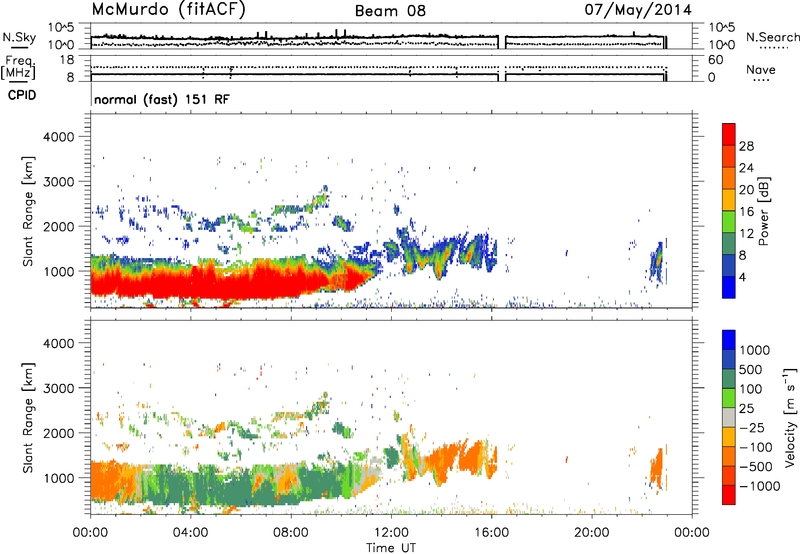Click the 100 label on velocity colorbar

pyautogui.click(x=751, y=389)
